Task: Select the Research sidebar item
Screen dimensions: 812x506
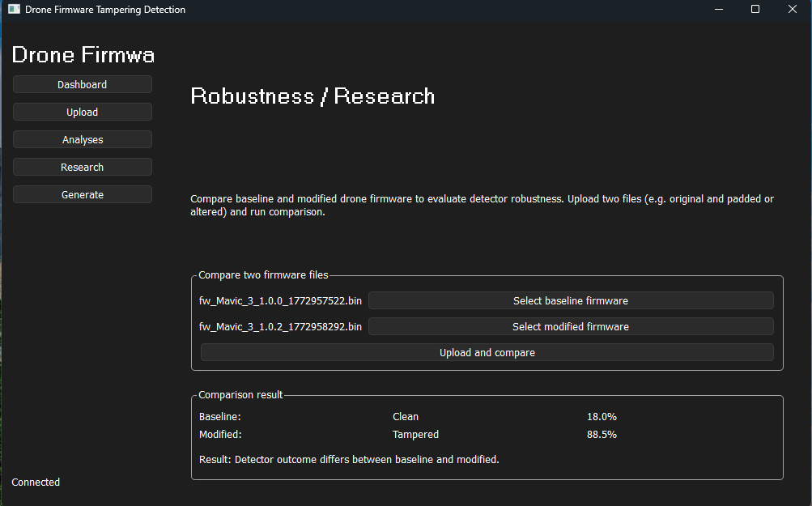Action: click(82, 167)
